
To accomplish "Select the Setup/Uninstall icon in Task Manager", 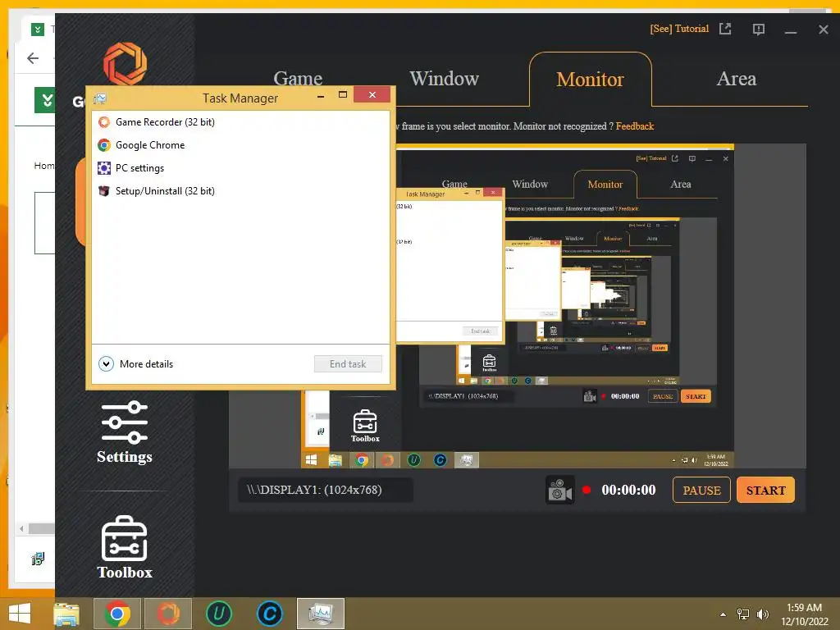I will point(104,191).
